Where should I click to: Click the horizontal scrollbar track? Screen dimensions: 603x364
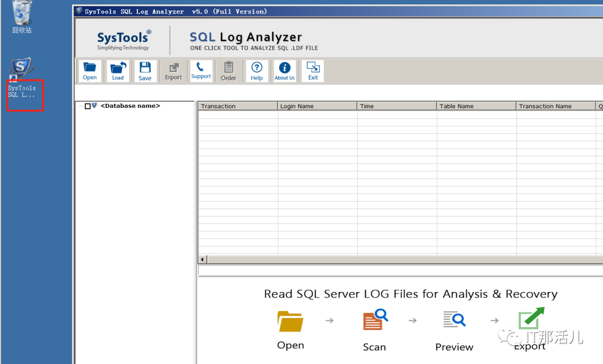[x=405, y=260]
